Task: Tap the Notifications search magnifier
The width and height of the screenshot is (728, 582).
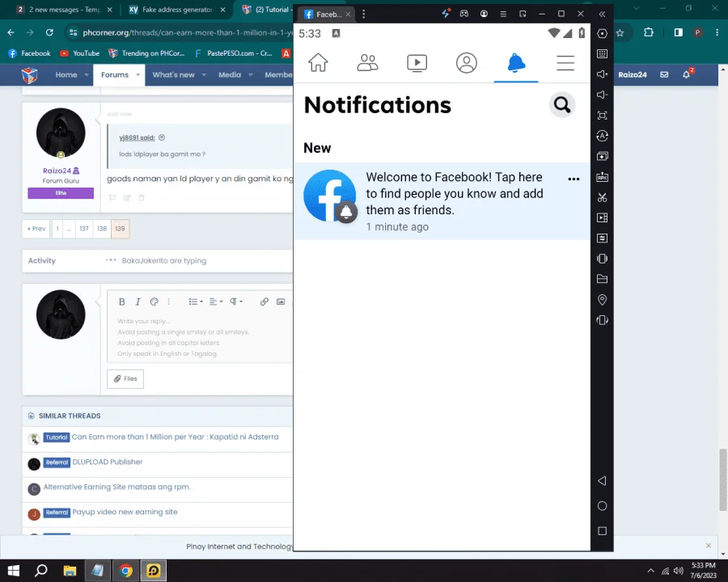Action: [x=562, y=105]
